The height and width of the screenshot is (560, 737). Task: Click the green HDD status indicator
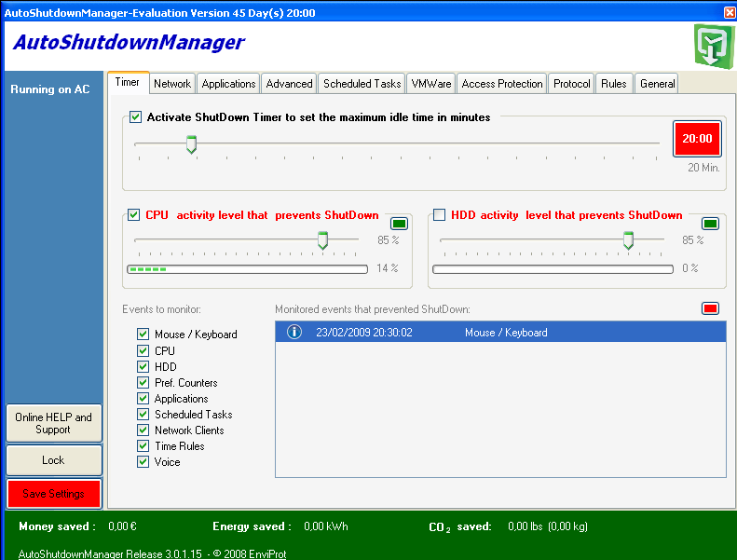click(710, 224)
